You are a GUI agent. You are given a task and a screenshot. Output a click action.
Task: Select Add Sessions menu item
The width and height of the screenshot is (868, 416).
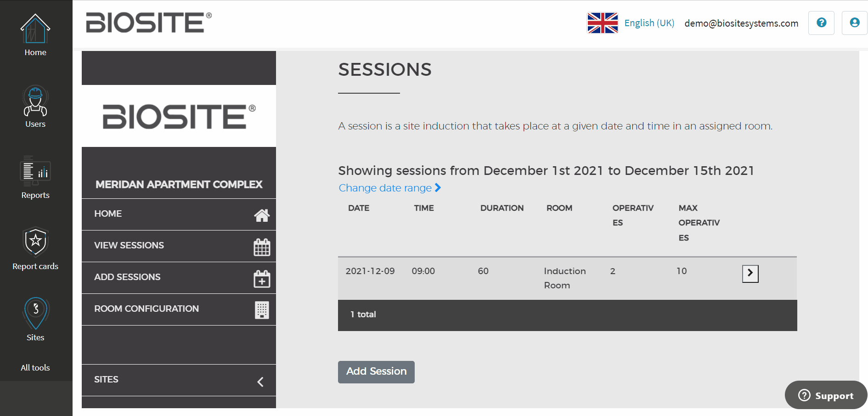point(179,278)
